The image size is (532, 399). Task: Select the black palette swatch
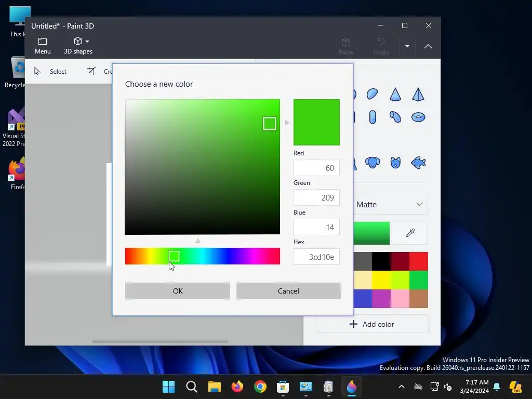coord(381,261)
